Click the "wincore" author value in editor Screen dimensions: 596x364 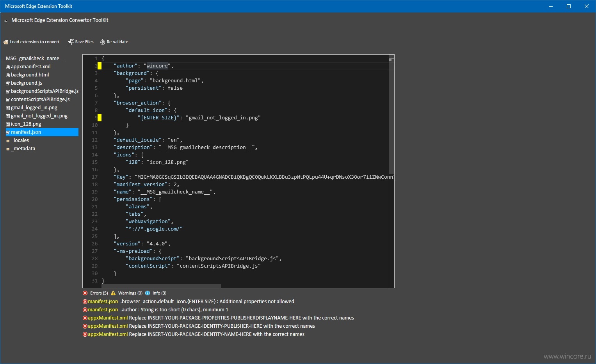click(157, 66)
